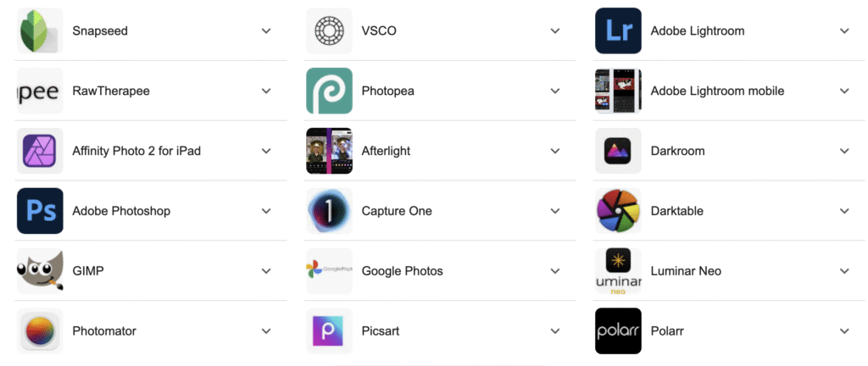Open the Adobe Lightroom mobile screenshot thumbnail
This screenshot has width=868, height=366.
[x=618, y=91]
